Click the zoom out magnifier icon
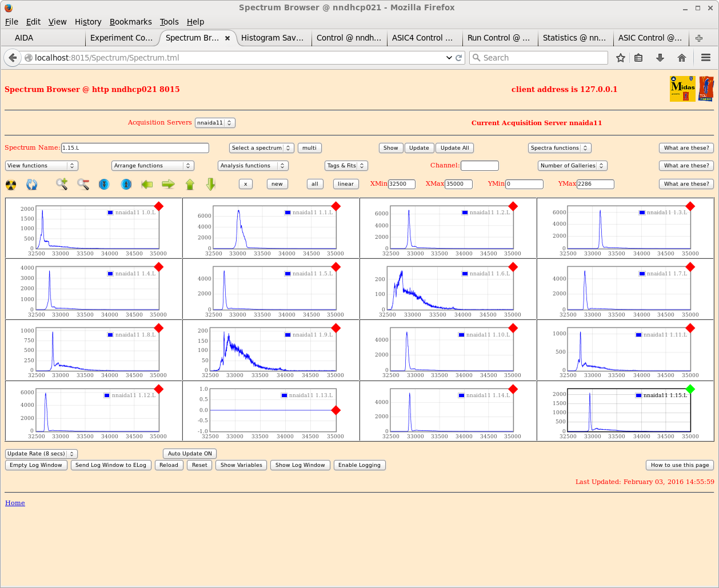 pos(83,184)
